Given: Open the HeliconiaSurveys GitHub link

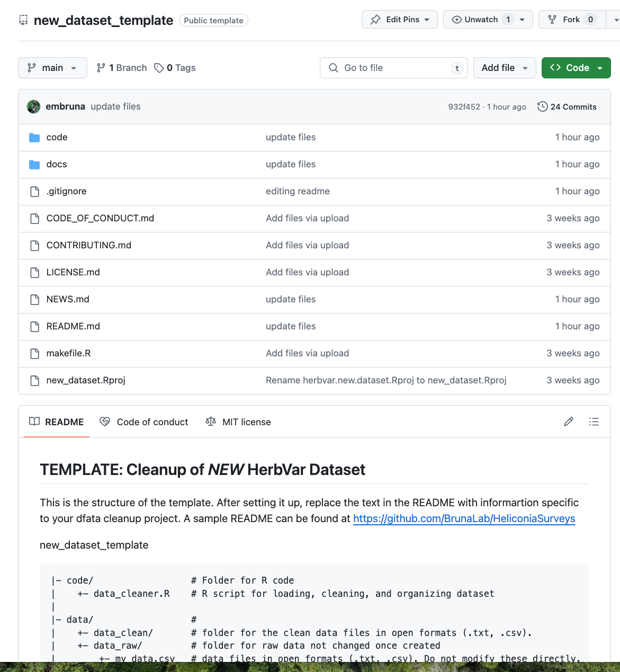Looking at the screenshot, I should point(464,518).
